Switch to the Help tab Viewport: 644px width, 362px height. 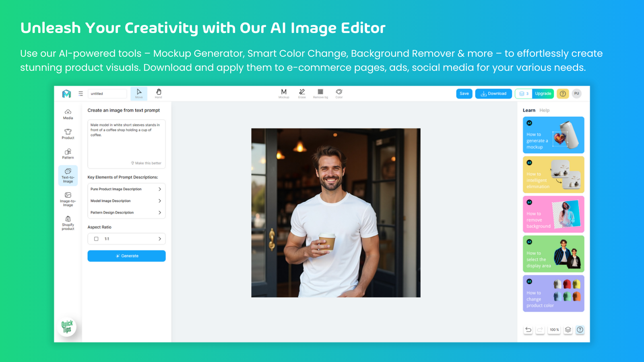[544, 110]
